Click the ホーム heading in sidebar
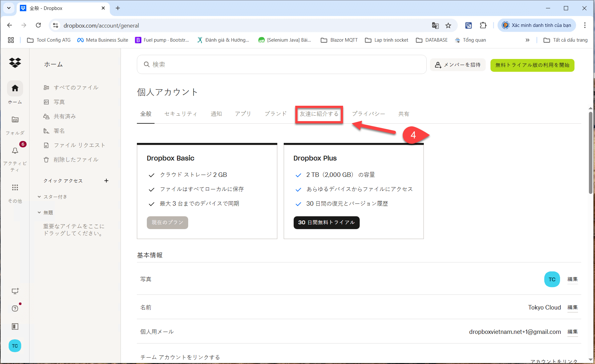Viewport: 595px width, 364px height. [x=54, y=64]
